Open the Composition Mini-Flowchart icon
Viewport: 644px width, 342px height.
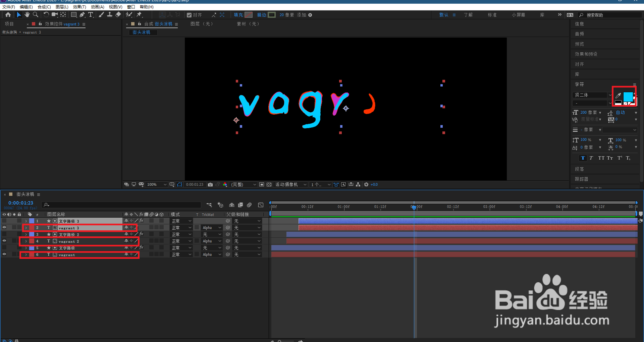pyautogui.click(x=209, y=205)
